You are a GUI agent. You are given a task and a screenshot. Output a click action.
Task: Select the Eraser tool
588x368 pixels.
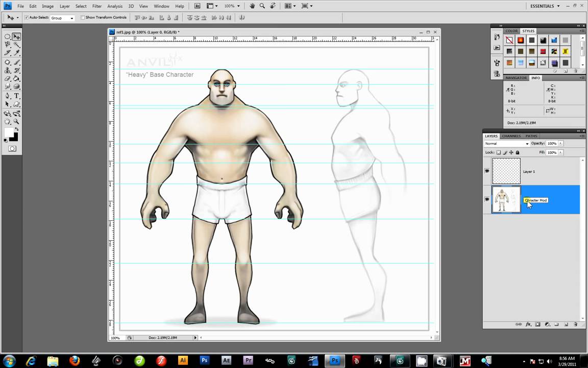click(x=7, y=79)
